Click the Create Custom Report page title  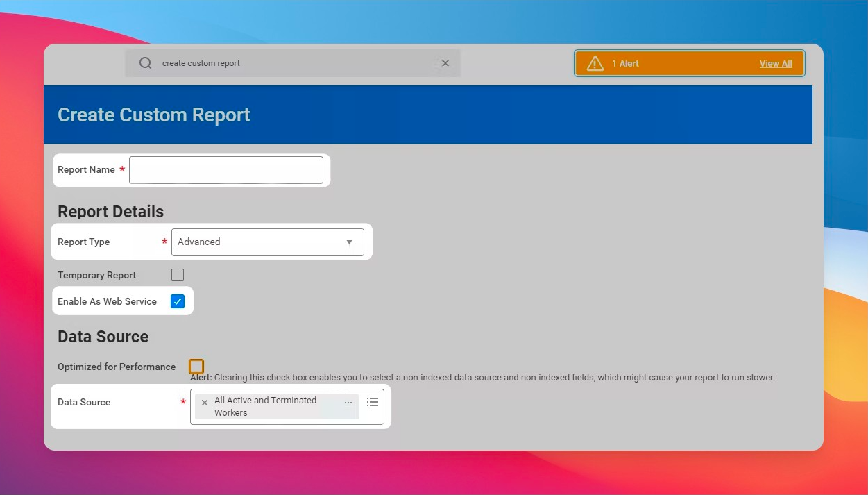[x=153, y=115]
